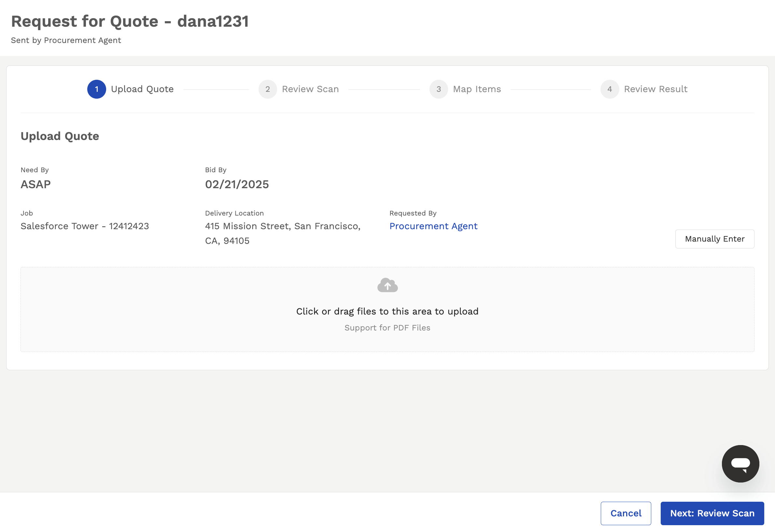Click the job Salesforce Tower - 12412423
The image size is (775, 532).
point(85,226)
